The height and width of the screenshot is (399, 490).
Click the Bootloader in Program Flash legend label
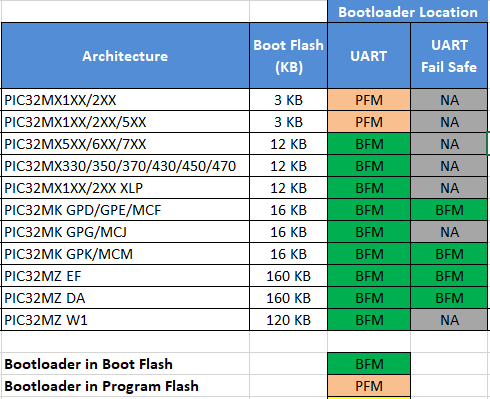pos(101,386)
